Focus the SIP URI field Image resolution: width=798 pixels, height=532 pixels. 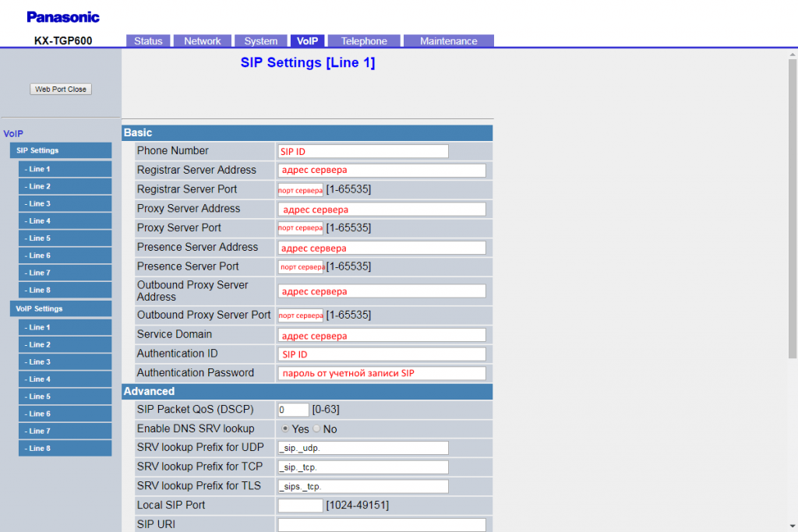(382, 525)
